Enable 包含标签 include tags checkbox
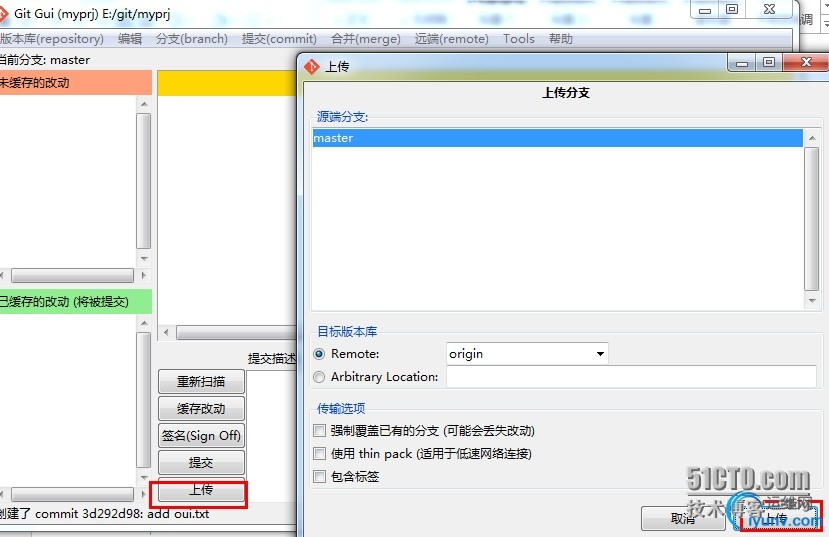 pyautogui.click(x=319, y=477)
